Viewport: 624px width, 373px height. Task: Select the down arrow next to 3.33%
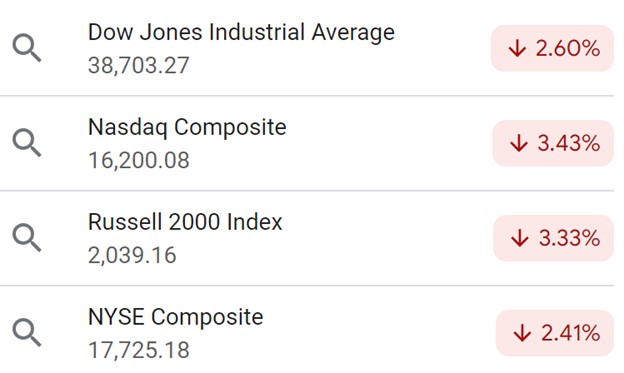520,238
